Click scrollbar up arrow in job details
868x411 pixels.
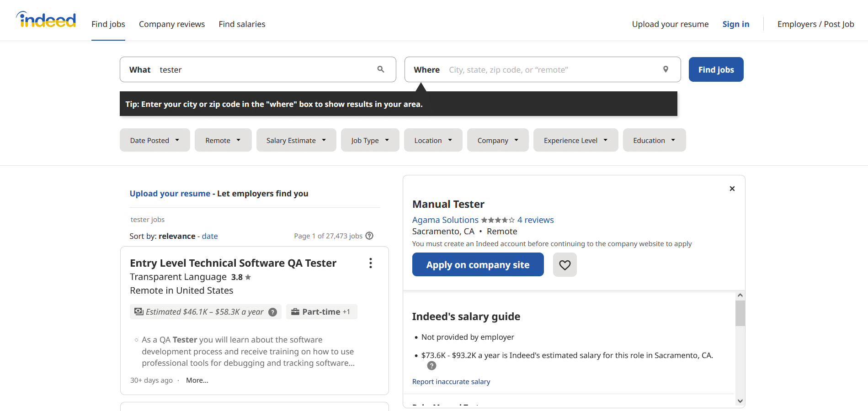pyautogui.click(x=740, y=295)
